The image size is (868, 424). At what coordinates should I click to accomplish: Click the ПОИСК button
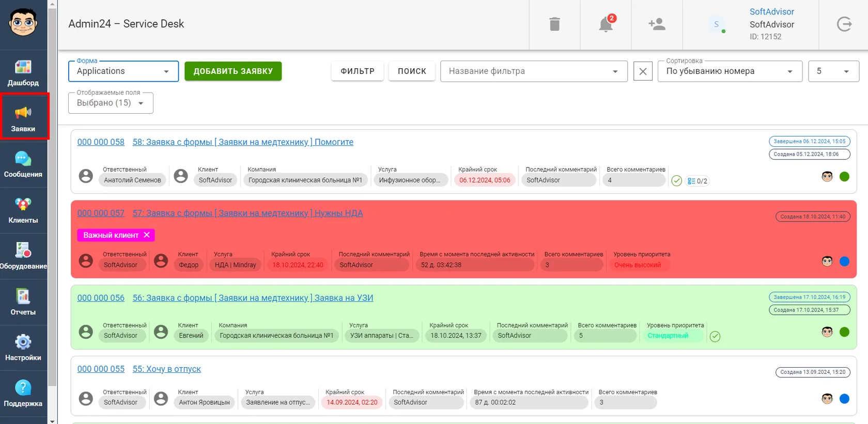pyautogui.click(x=412, y=71)
